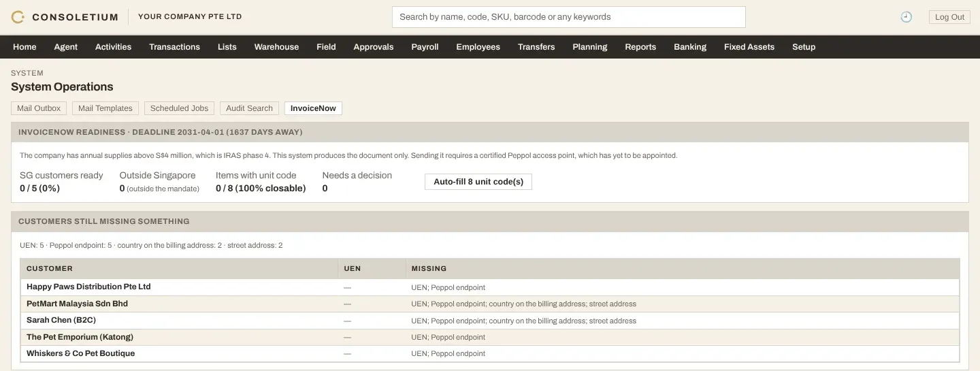Open PetMart Malaysia Sdn Bhd customer
Viewport: 980px width, 371px height.
click(77, 304)
